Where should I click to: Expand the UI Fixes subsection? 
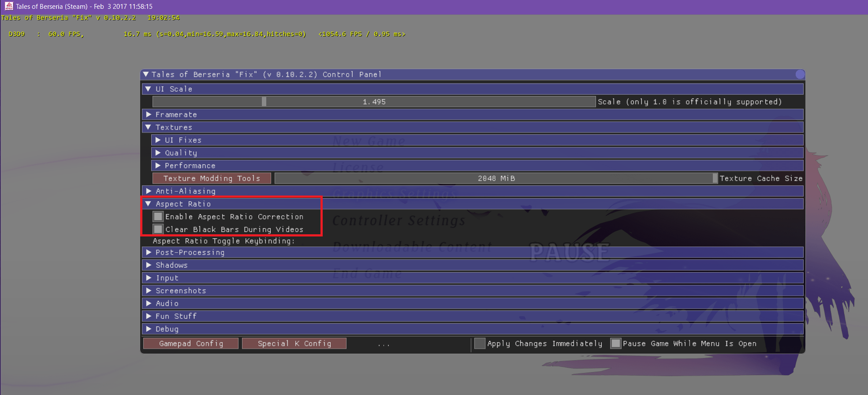(477, 140)
